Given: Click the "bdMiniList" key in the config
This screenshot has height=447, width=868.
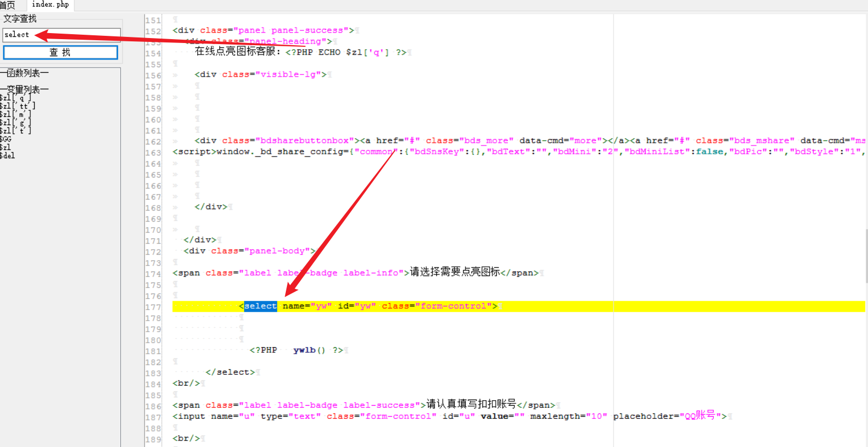Looking at the screenshot, I should point(657,152).
